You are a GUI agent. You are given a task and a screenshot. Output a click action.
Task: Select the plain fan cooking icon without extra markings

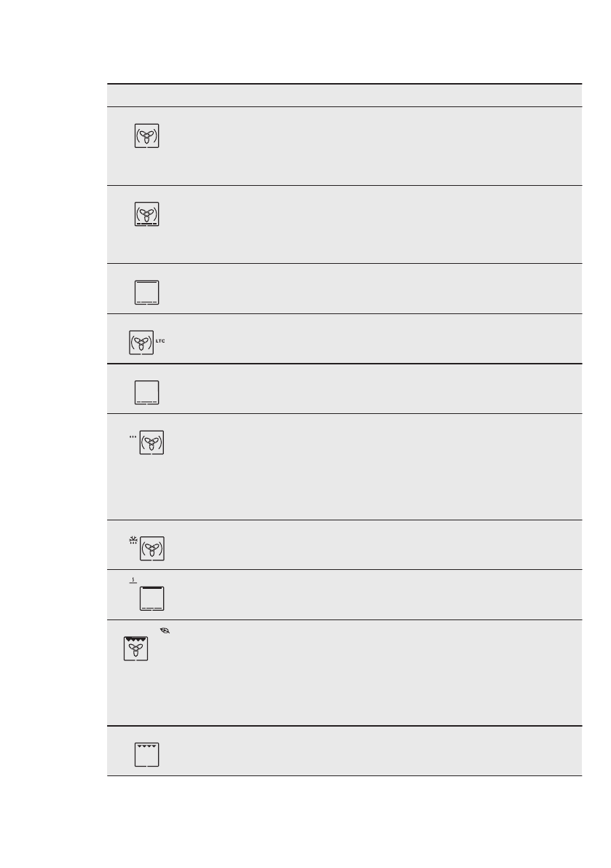(147, 136)
